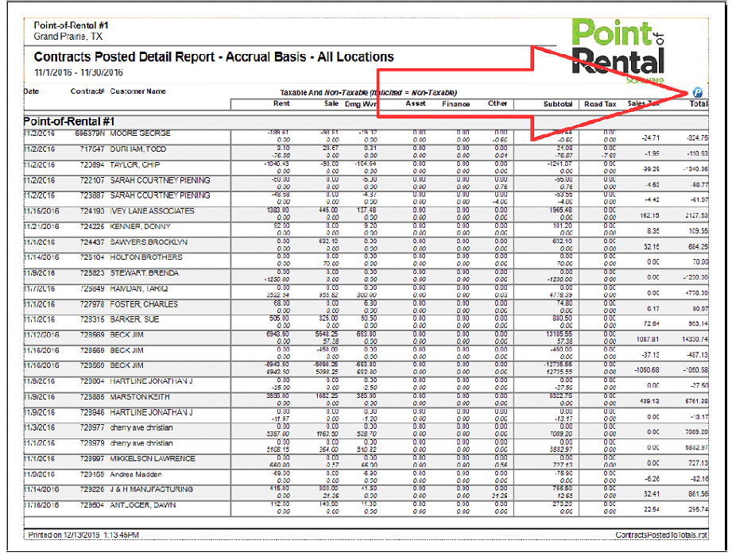Image resolution: width=732 pixels, height=560 pixels.
Task: Click the 'Point-of-Rental #1' group header row
Action: pyautogui.click(x=366, y=122)
